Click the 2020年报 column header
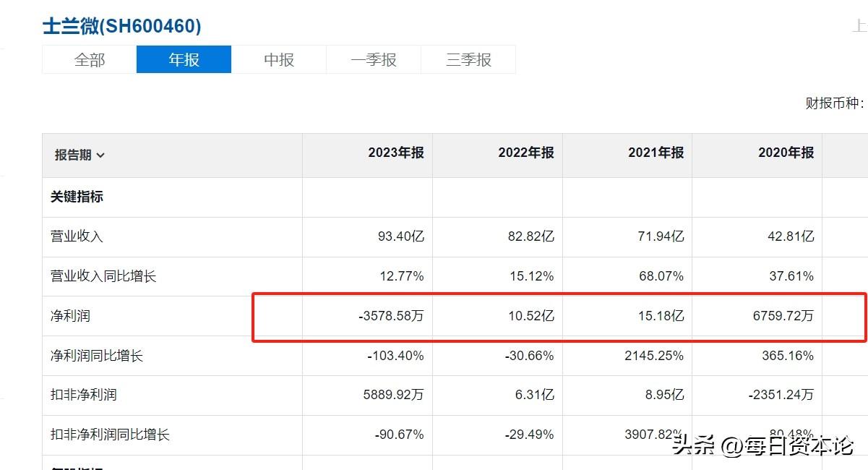The width and height of the screenshot is (868, 470). pyautogui.click(x=786, y=153)
